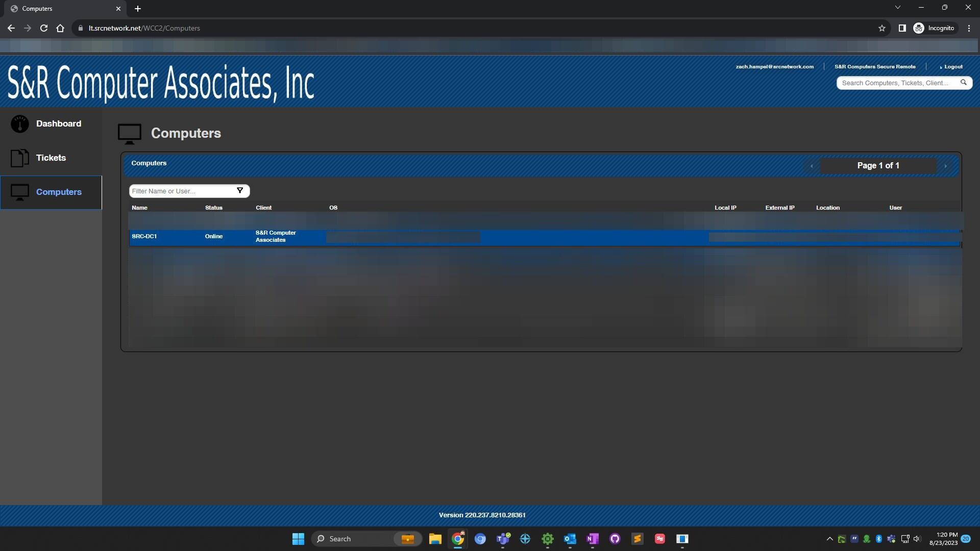Sort by the Client column header

click(x=263, y=208)
